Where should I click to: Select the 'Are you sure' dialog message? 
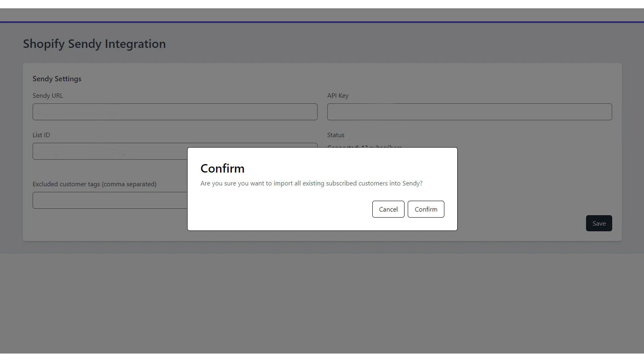(x=312, y=183)
